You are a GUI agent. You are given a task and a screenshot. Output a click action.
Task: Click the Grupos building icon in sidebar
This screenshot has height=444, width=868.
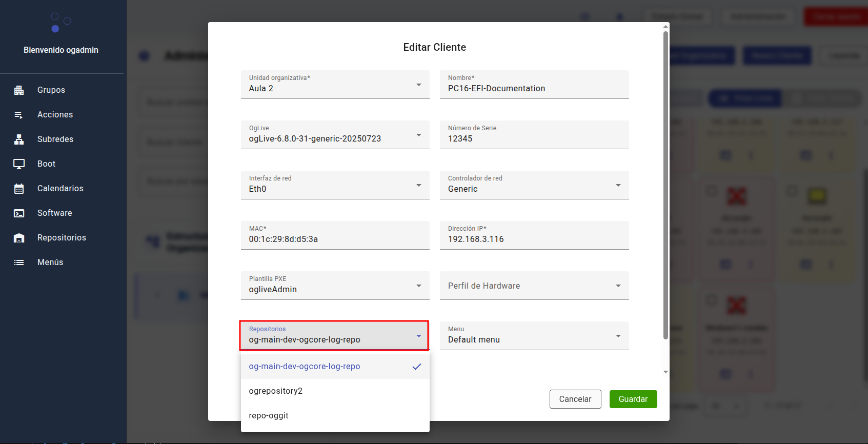pos(19,90)
